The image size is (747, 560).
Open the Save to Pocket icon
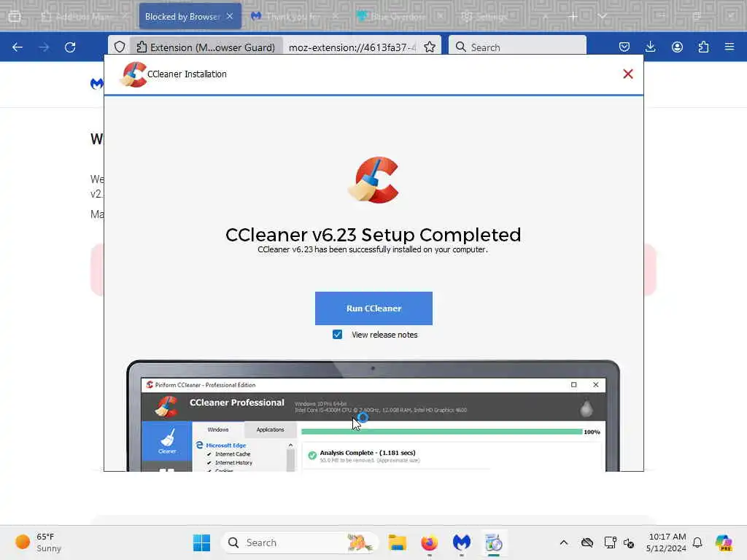[x=624, y=47]
